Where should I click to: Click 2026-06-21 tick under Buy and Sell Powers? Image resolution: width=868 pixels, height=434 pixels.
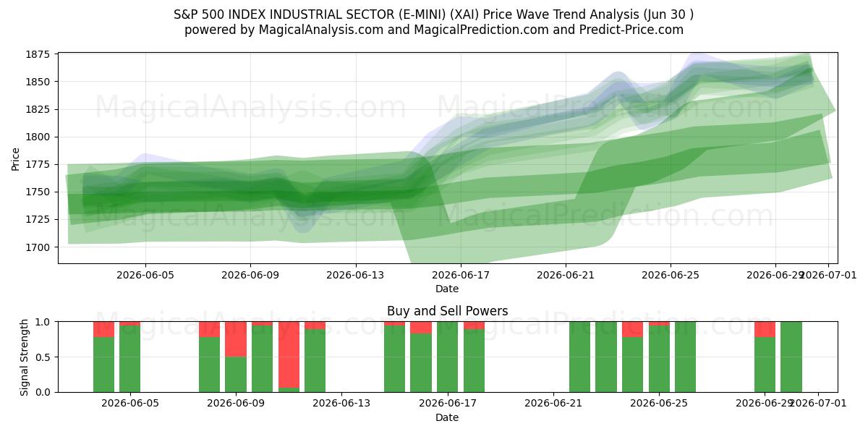click(x=553, y=404)
